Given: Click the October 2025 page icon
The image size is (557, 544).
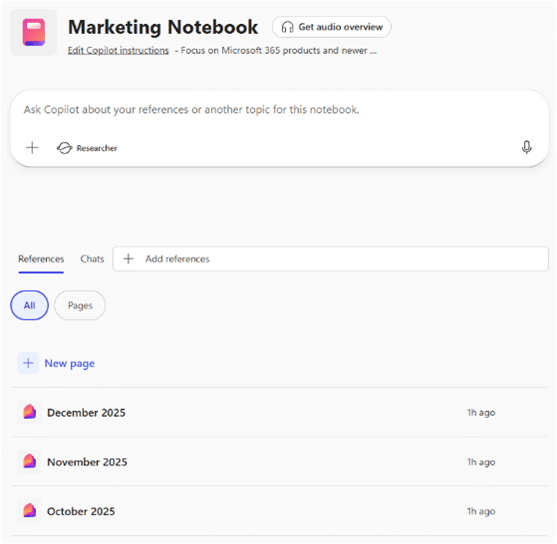Looking at the screenshot, I should [29, 511].
